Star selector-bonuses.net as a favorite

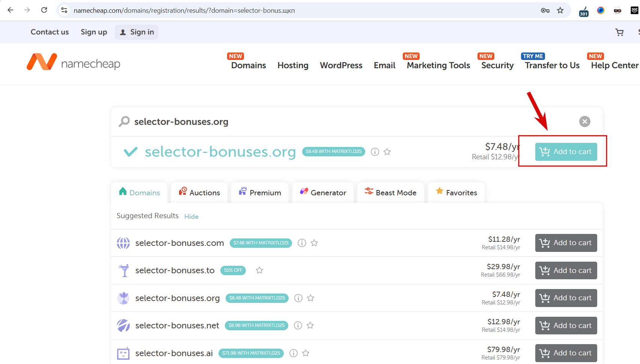pos(310,325)
